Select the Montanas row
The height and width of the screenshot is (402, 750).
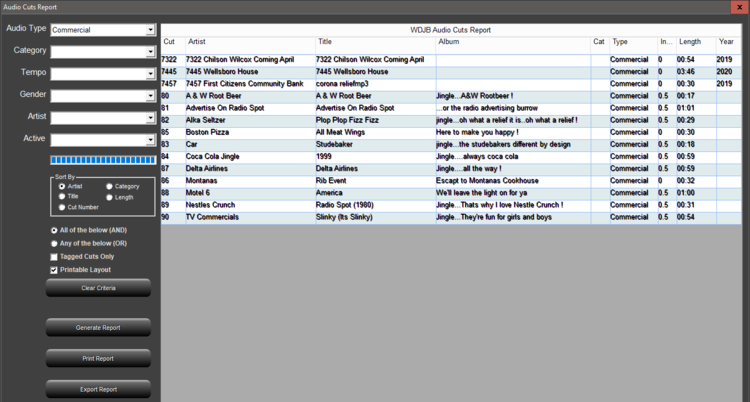tap(451, 180)
